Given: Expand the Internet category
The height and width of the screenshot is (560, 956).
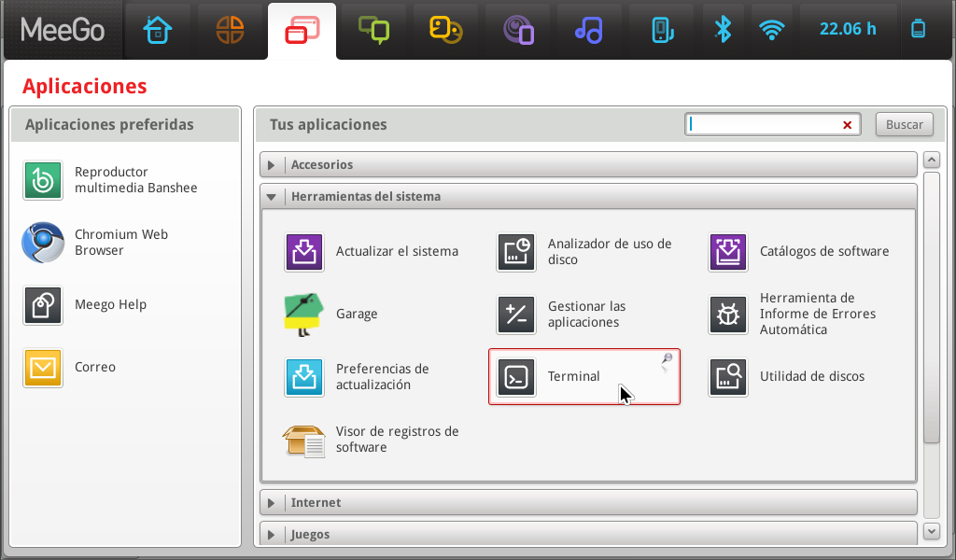Looking at the screenshot, I should 588,503.
